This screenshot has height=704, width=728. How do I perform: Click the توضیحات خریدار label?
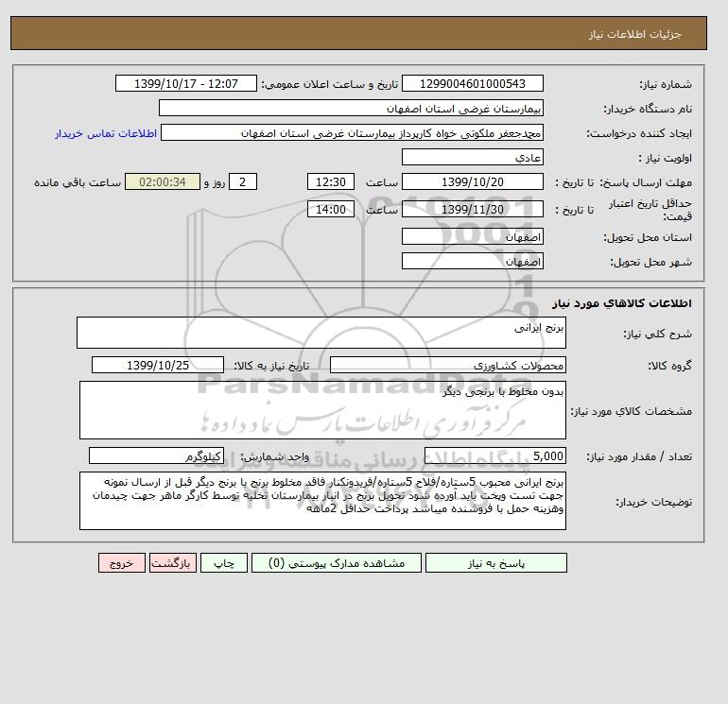click(653, 502)
